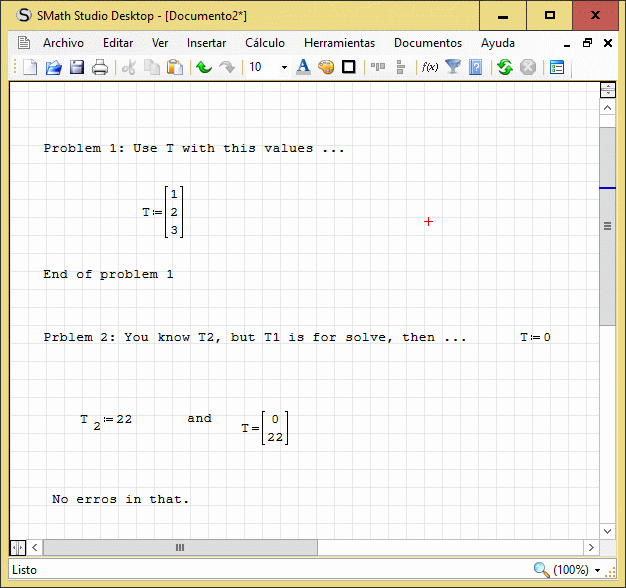Click the horizontal scrollbar thumb

point(180,547)
